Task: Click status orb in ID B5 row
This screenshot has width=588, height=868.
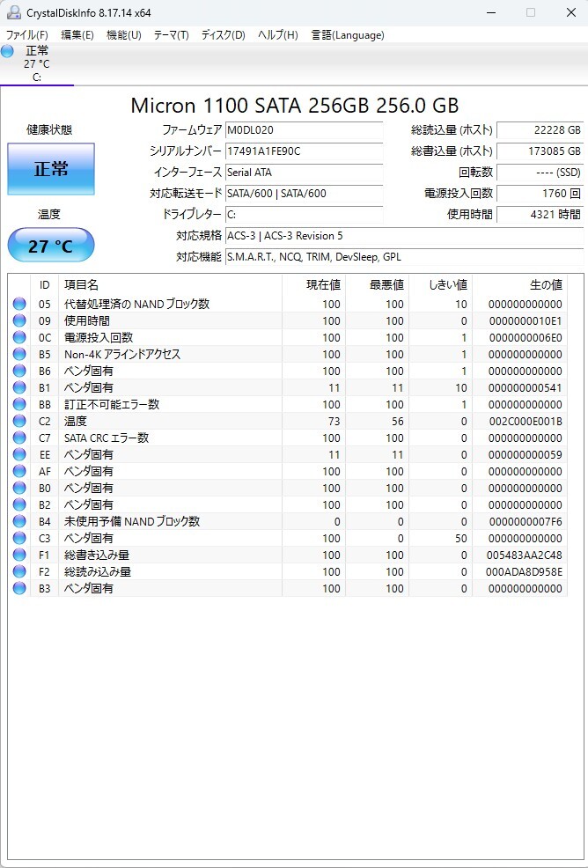Action: coord(19,354)
